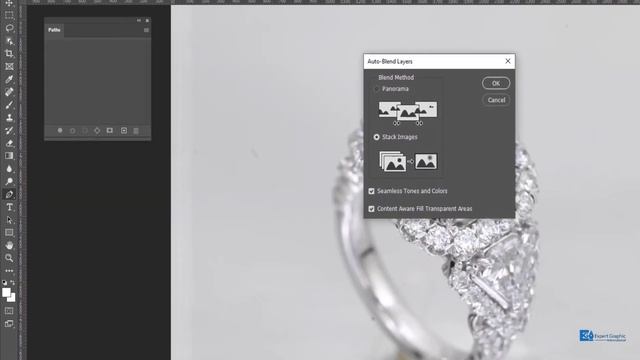Select the Horizontal Type tool

9,207
